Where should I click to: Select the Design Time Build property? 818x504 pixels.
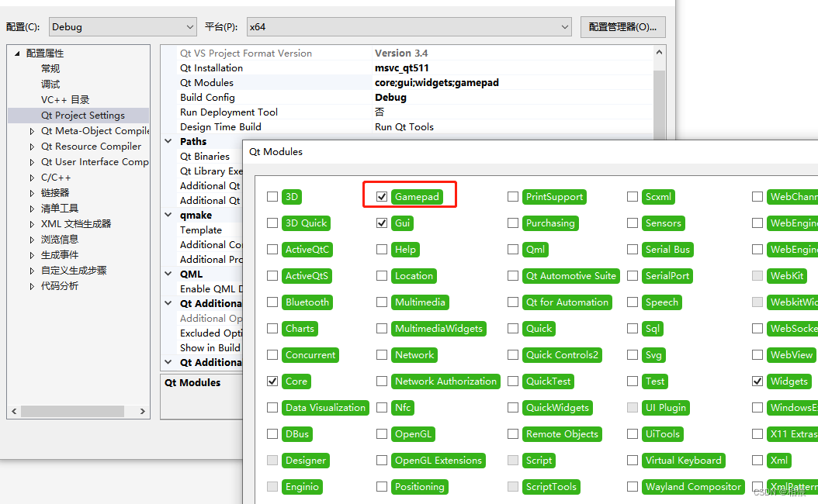[x=407, y=126]
